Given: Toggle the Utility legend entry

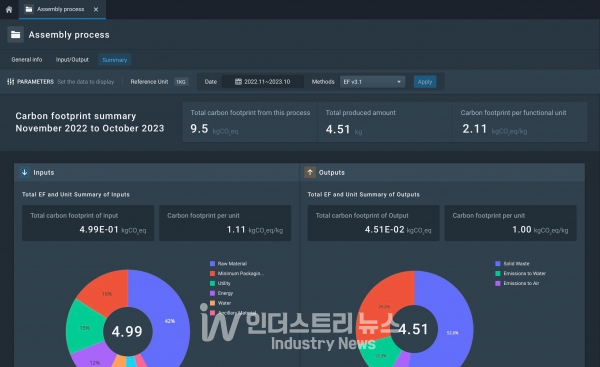Looking at the screenshot, I should click(x=220, y=283).
